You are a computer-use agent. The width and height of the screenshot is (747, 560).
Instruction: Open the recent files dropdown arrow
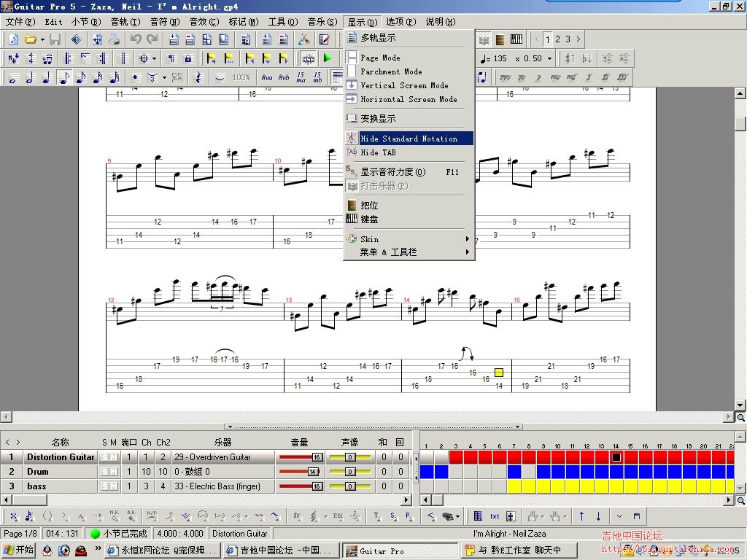point(42,39)
